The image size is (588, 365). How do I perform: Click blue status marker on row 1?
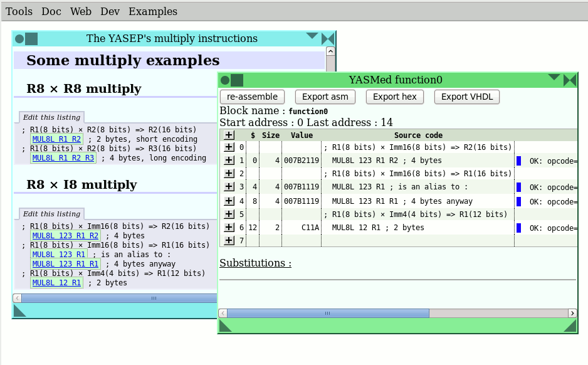click(518, 161)
